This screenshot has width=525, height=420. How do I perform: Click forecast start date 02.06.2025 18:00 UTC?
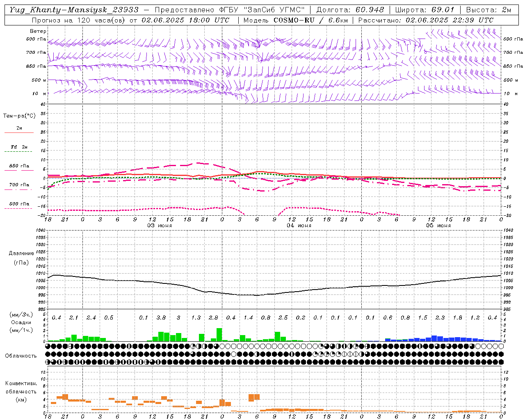(185, 20)
